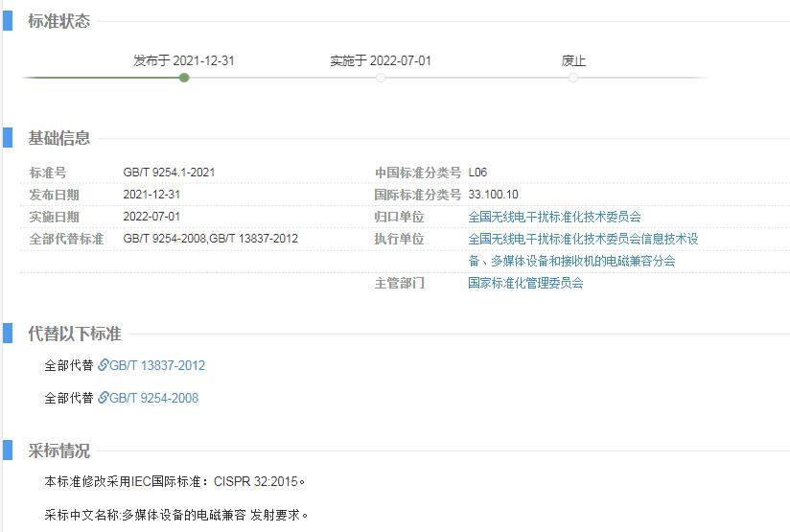790x532 pixels.
Task: Click the 废止 timeline label
Action: pos(573,60)
